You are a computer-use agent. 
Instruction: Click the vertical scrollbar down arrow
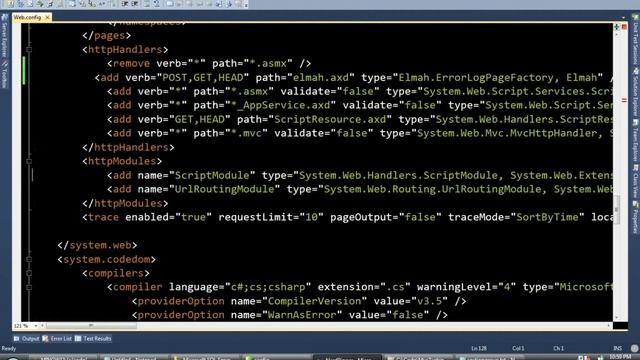[616, 317]
